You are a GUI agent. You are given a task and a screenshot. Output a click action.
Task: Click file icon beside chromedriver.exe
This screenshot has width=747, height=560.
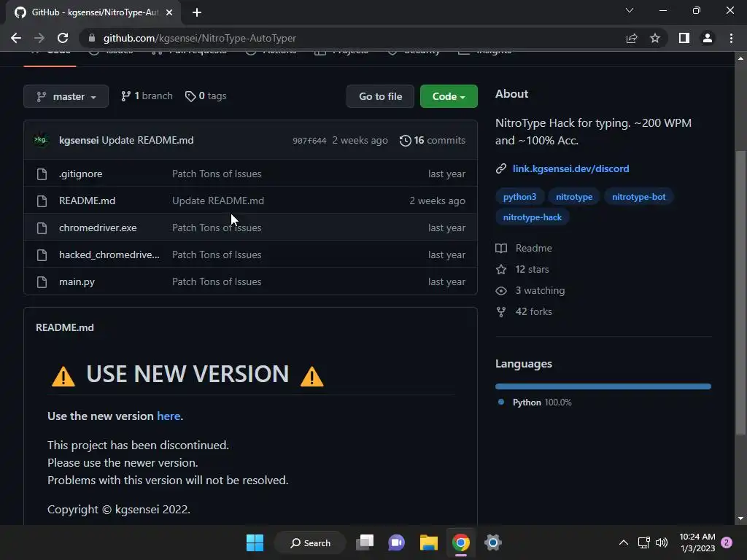pyautogui.click(x=42, y=228)
